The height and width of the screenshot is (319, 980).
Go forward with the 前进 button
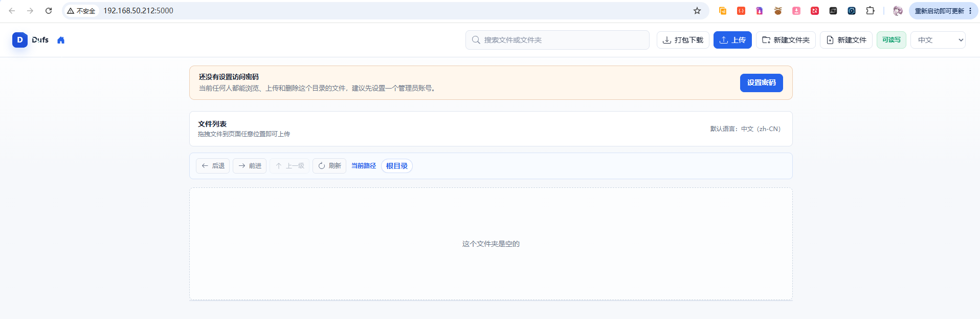(x=250, y=166)
